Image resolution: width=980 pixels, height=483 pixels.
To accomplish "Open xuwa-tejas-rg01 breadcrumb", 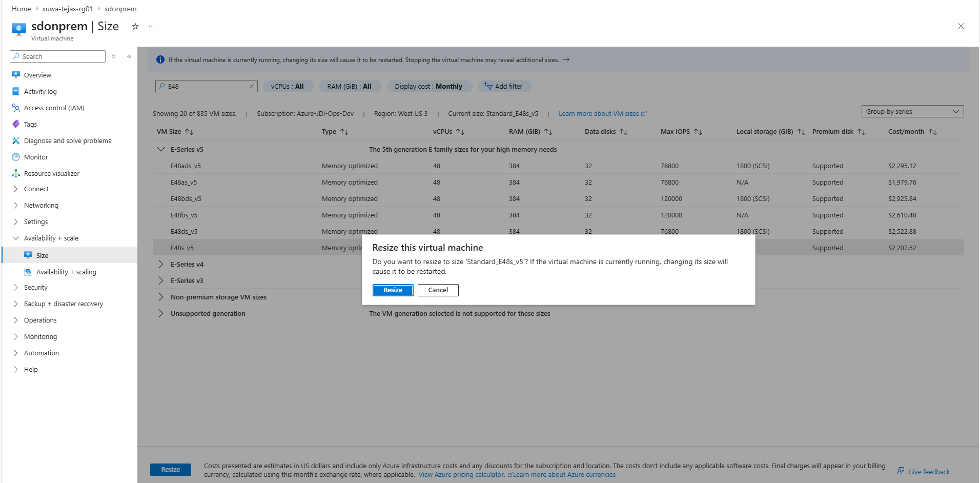I will pos(68,9).
